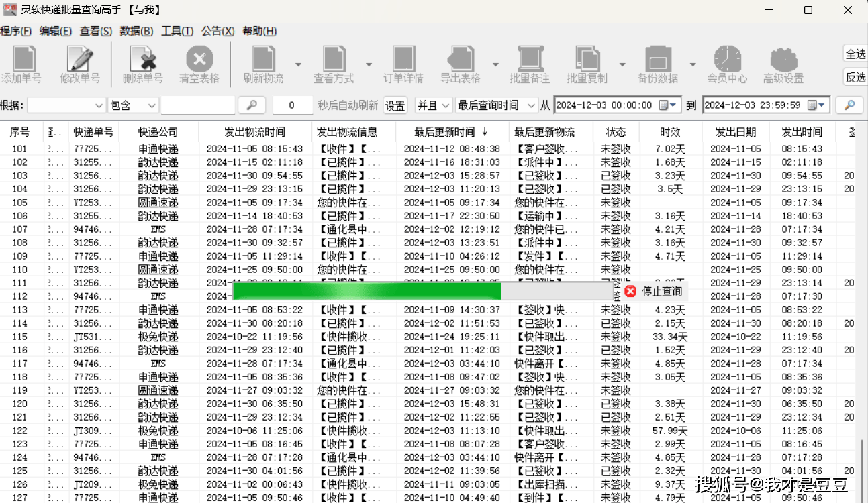Open the 工具(T) menu
This screenshot has width=868, height=503.
pos(177,31)
